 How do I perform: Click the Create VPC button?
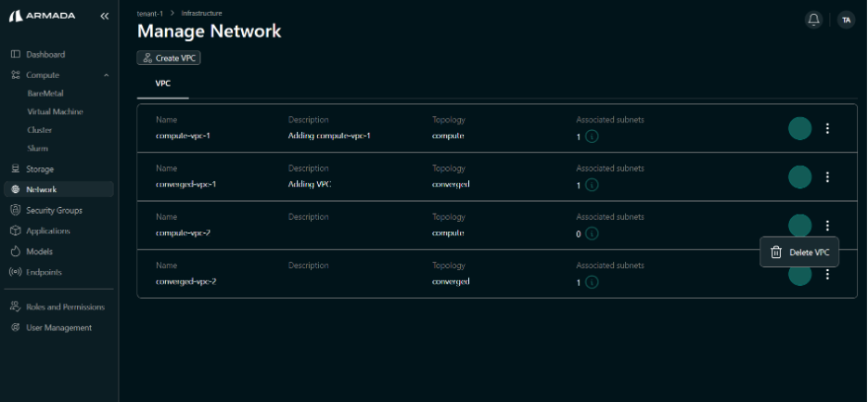[x=169, y=58]
